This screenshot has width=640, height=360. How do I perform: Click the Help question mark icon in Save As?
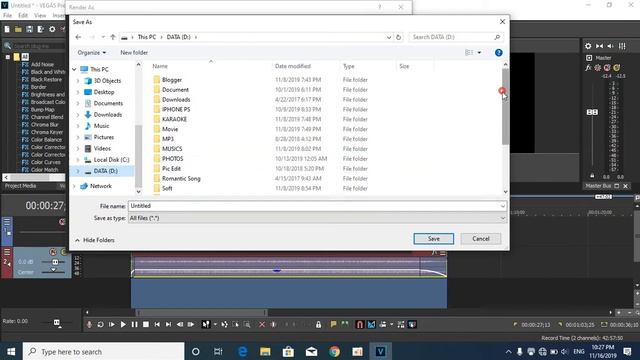(x=498, y=53)
